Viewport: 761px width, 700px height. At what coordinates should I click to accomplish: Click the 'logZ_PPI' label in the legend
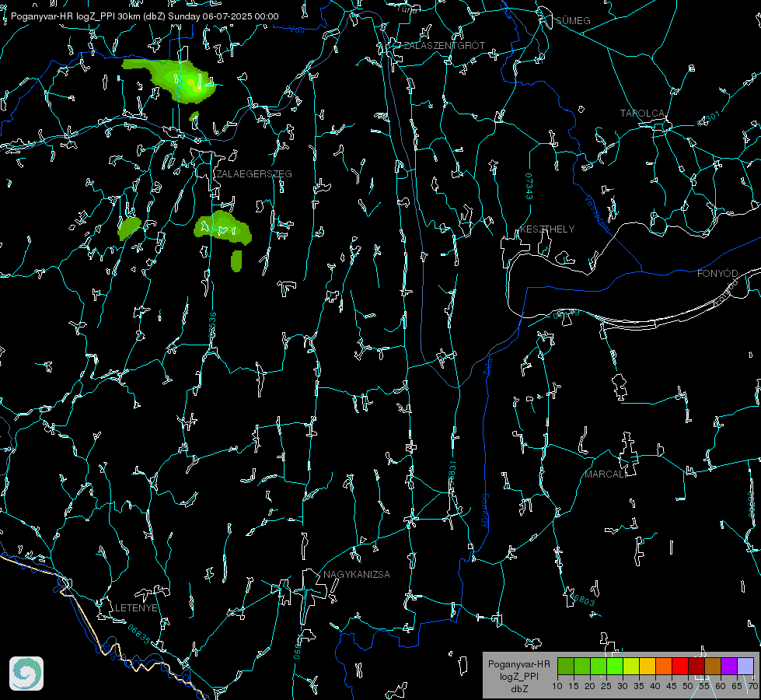click(518, 676)
